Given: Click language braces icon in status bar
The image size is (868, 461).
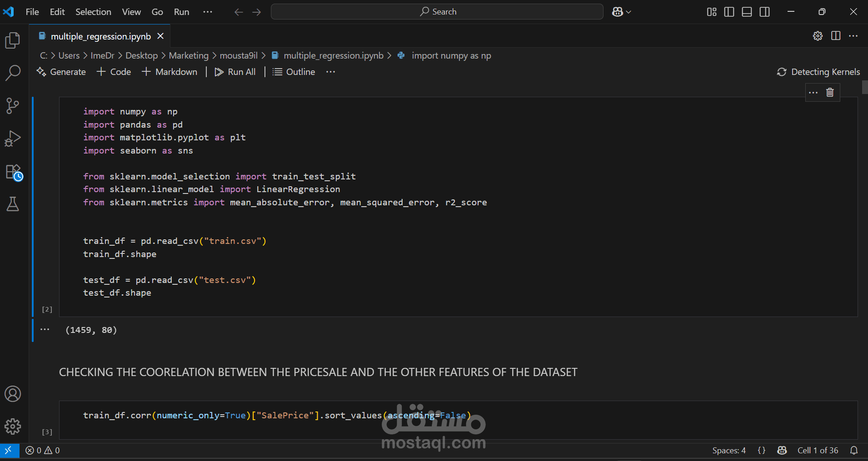Looking at the screenshot, I should click(762, 450).
